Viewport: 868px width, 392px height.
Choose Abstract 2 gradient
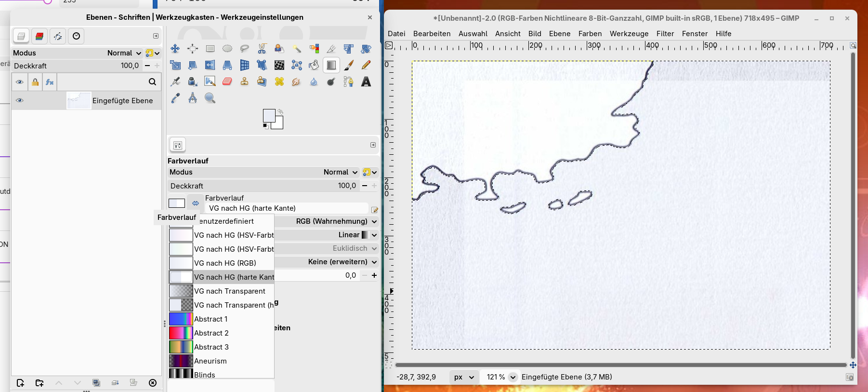(221, 333)
